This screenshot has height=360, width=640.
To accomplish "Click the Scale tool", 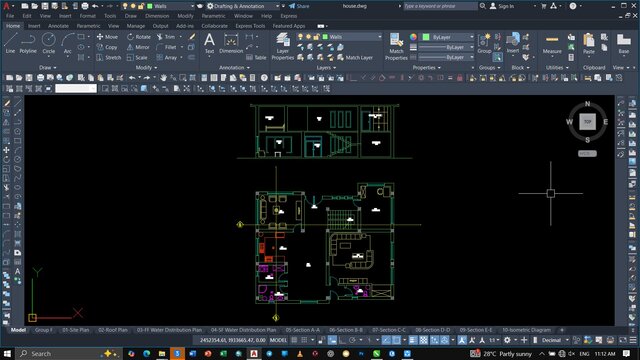I will point(137,58).
